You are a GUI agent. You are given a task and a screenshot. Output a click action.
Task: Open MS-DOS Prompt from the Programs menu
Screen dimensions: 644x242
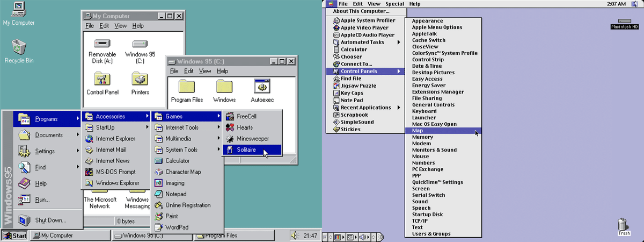116,172
